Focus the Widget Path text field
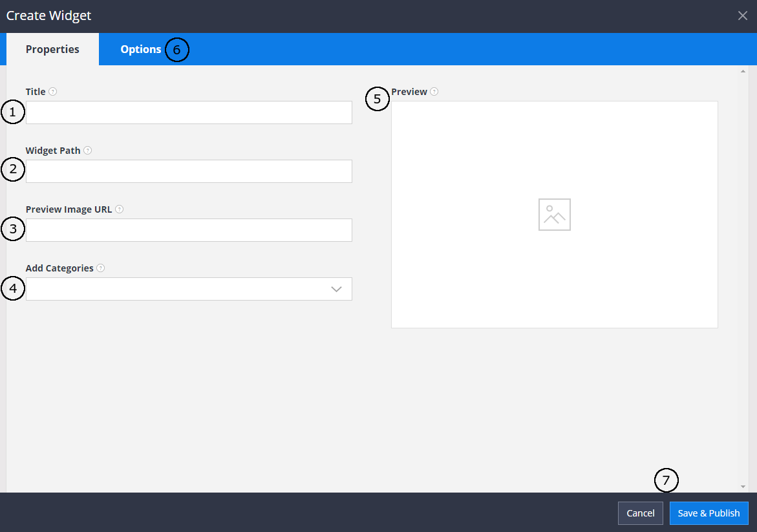757x532 pixels. (x=188, y=171)
